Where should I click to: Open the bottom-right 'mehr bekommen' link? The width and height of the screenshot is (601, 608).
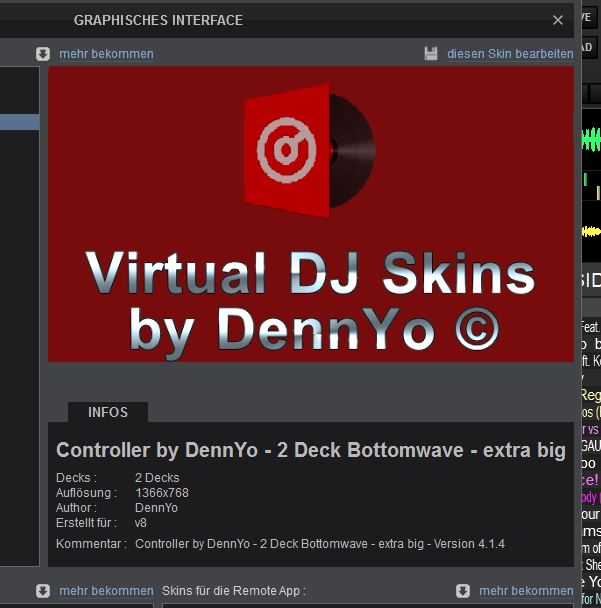coord(526,591)
